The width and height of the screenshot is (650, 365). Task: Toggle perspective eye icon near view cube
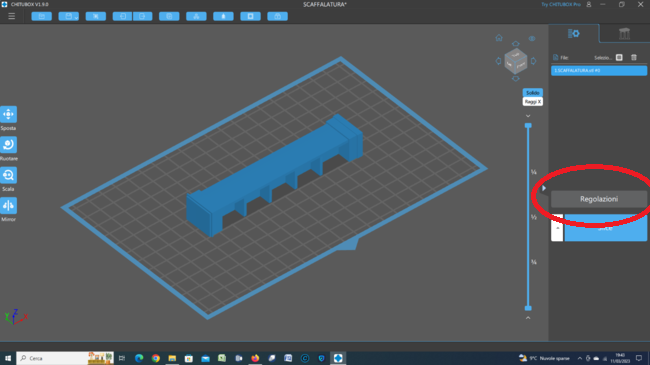pos(532,39)
